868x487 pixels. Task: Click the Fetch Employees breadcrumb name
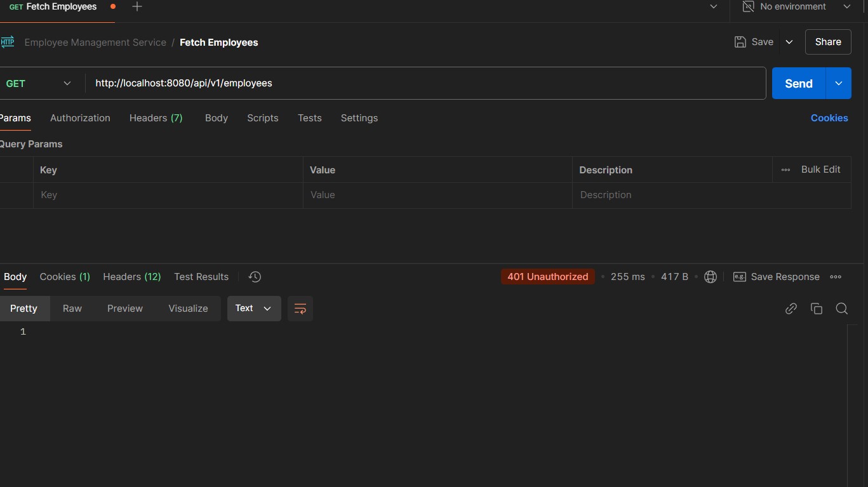pyautogui.click(x=219, y=43)
